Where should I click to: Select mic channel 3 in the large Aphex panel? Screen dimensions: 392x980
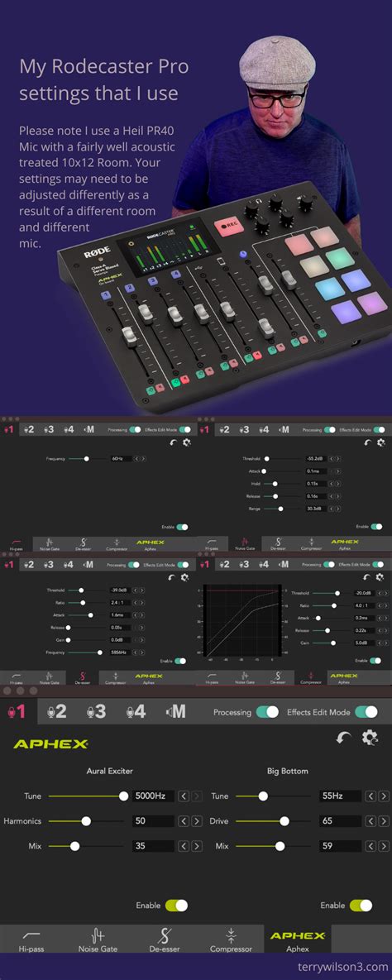click(96, 711)
